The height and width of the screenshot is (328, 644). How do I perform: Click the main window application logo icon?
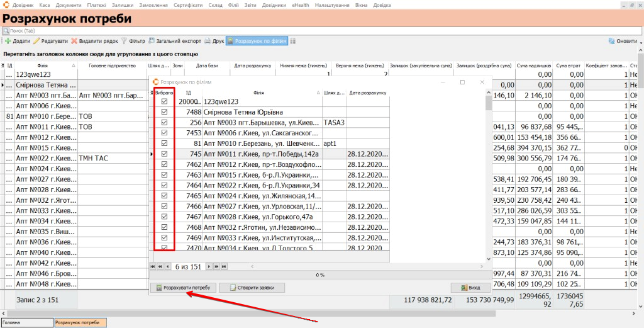(5, 5)
